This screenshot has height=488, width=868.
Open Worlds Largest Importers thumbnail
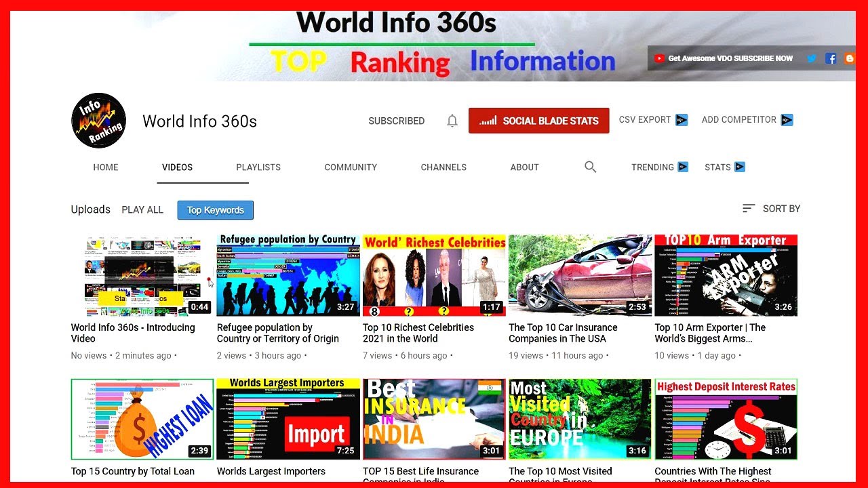click(288, 420)
